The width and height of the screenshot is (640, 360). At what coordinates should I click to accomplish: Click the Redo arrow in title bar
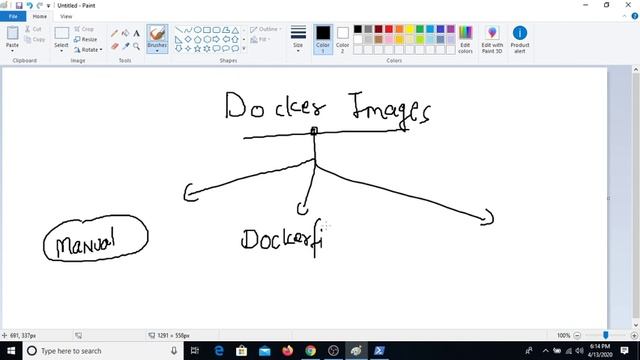point(40,5)
